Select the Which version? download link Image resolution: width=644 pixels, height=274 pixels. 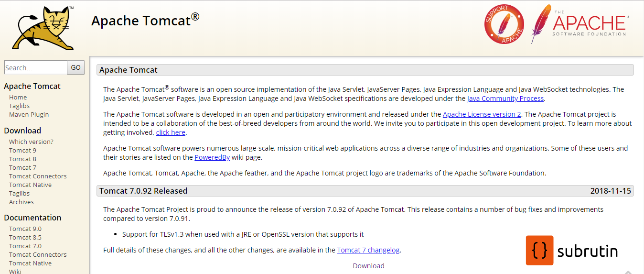coord(31,142)
